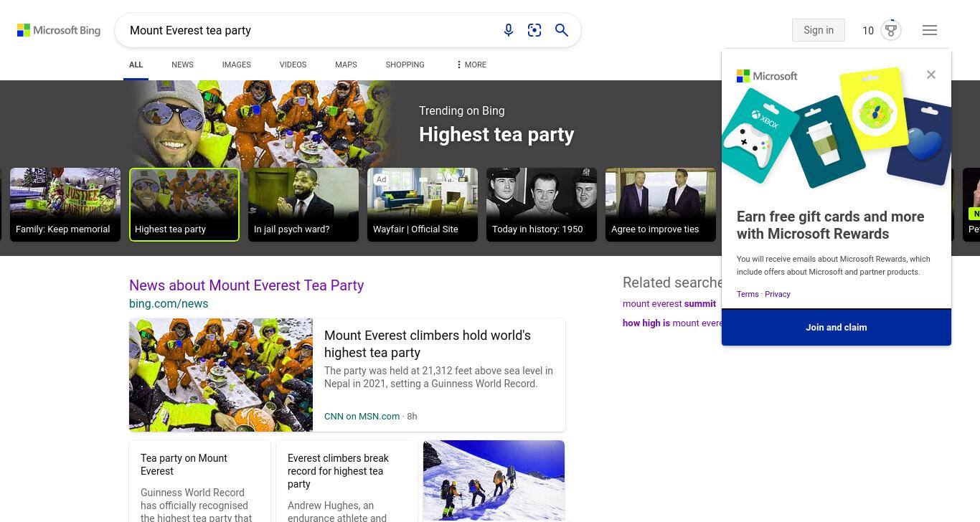Click the magnifier search icon

562,30
